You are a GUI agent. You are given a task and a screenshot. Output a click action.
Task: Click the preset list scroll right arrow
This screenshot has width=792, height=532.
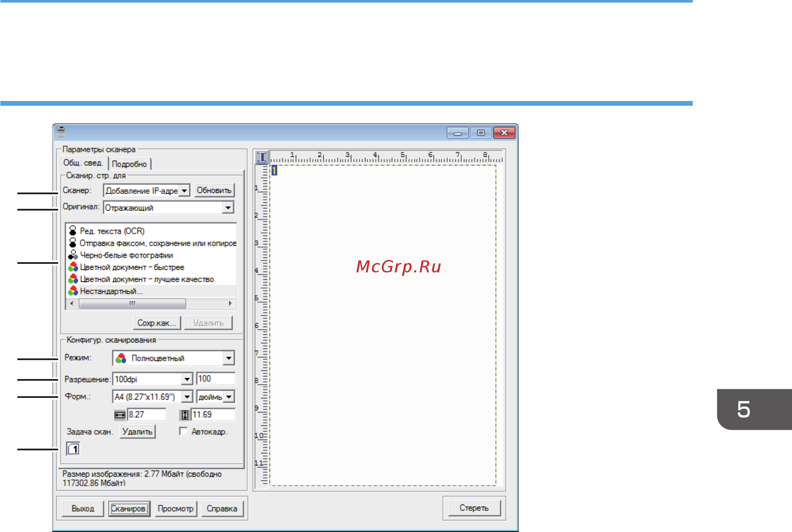(x=230, y=303)
